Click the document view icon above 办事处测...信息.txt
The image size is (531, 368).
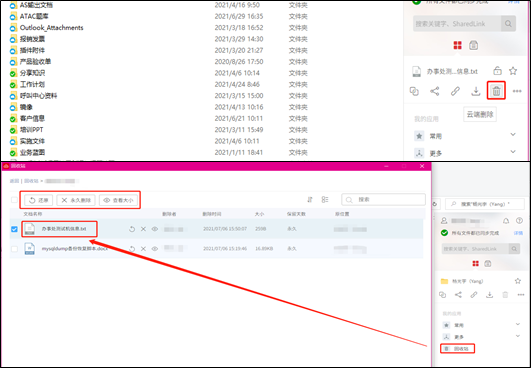(x=473, y=45)
